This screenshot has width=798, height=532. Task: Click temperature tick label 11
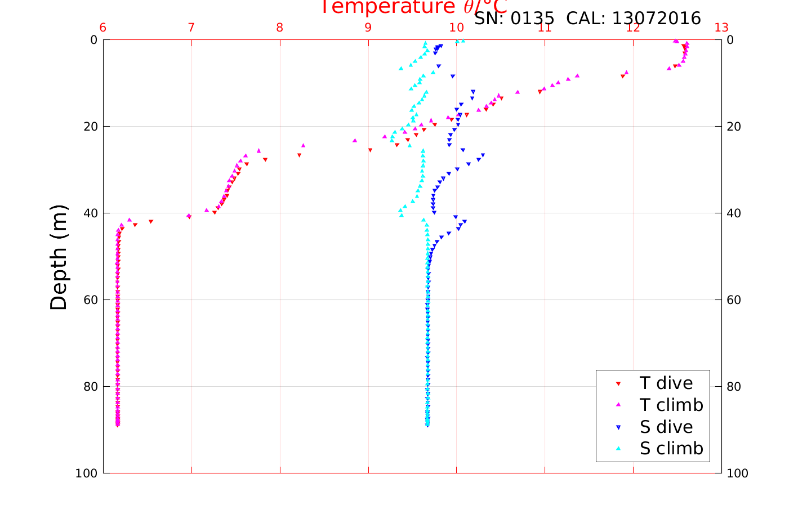545,28
